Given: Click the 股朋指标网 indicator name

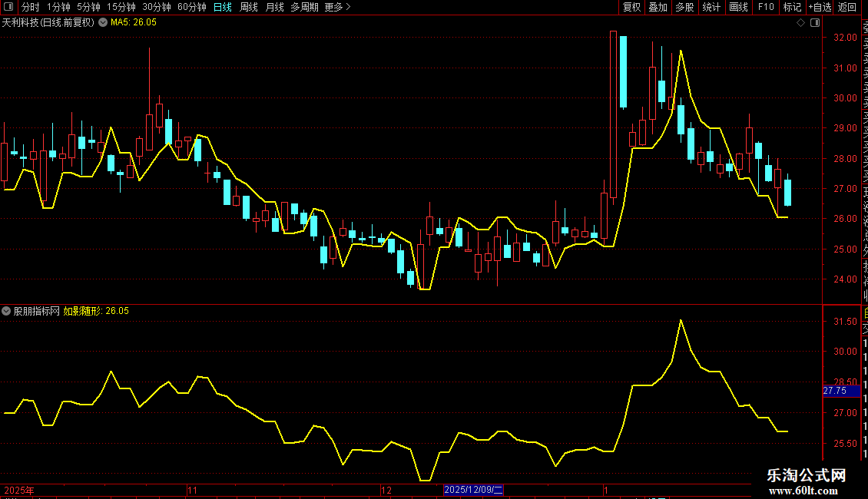Looking at the screenshot, I should point(37,311).
